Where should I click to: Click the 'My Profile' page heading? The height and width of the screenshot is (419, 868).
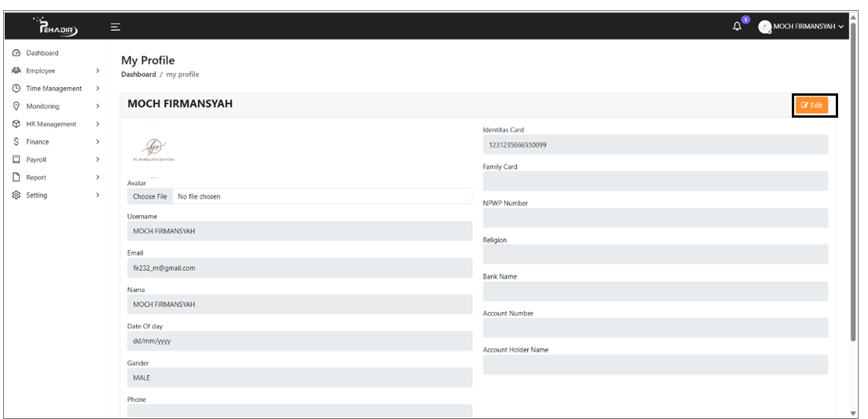click(148, 60)
